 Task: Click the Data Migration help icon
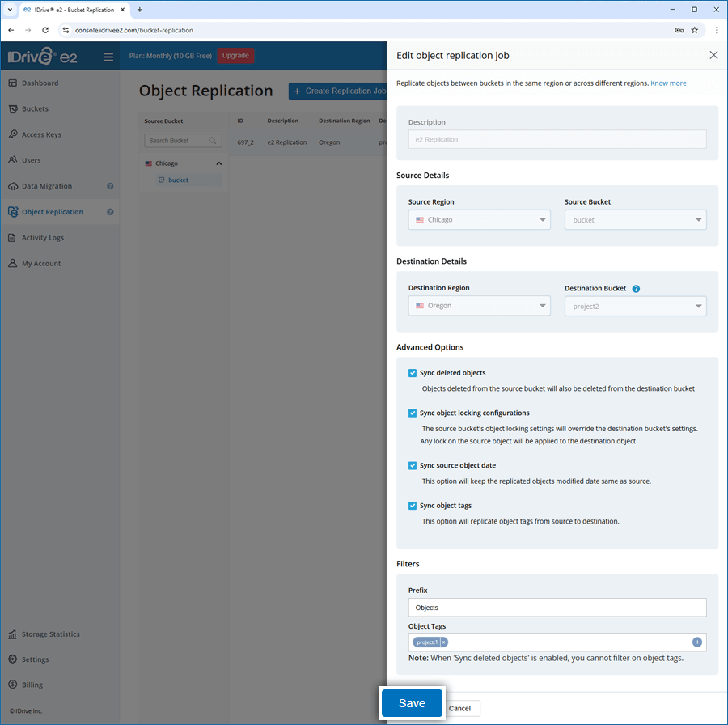(x=110, y=186)
